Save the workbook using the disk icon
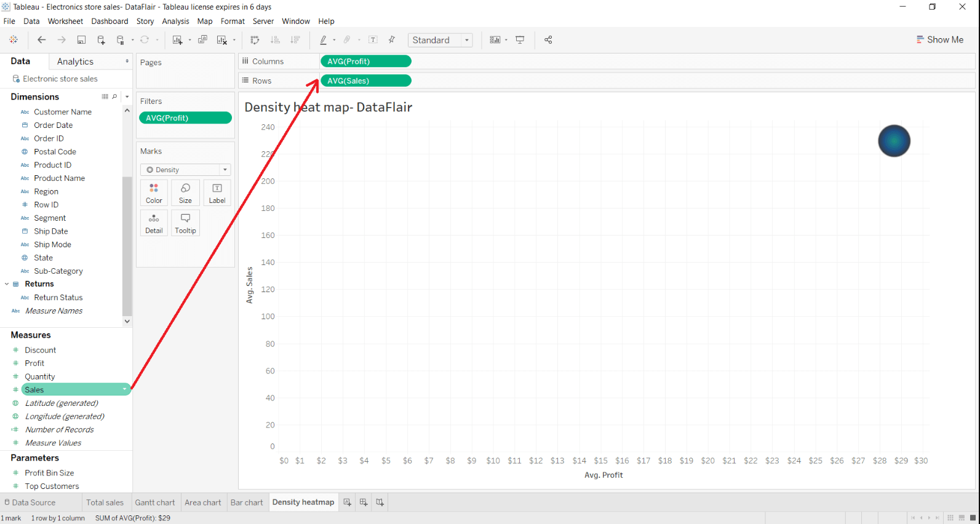Image resolution: width=980 pixels, height=524 pixels. tap(81, 40)
